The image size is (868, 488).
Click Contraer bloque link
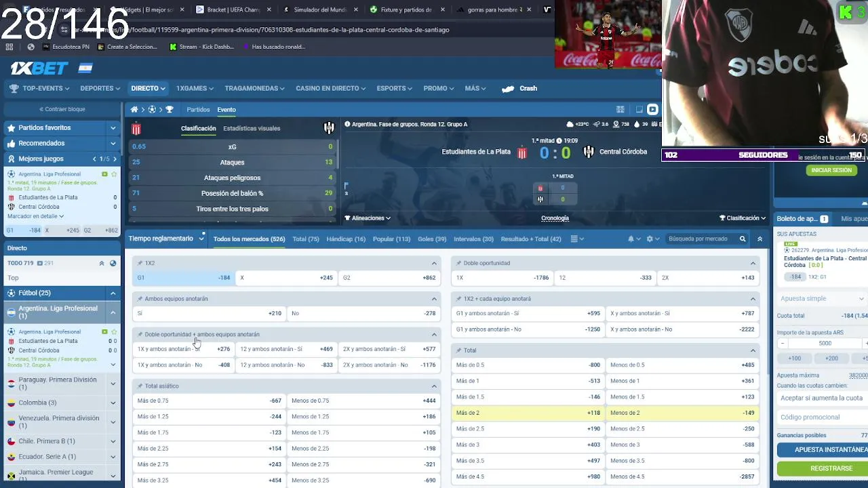tap(62, 109)
